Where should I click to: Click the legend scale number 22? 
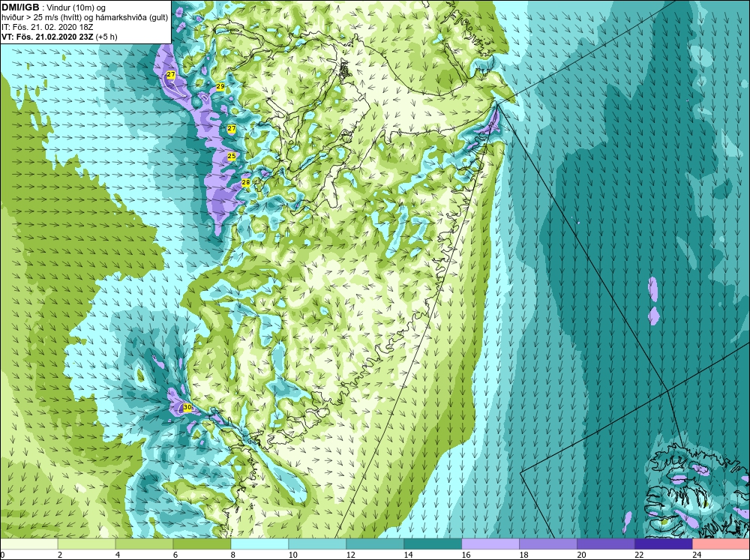pos(639,555)
